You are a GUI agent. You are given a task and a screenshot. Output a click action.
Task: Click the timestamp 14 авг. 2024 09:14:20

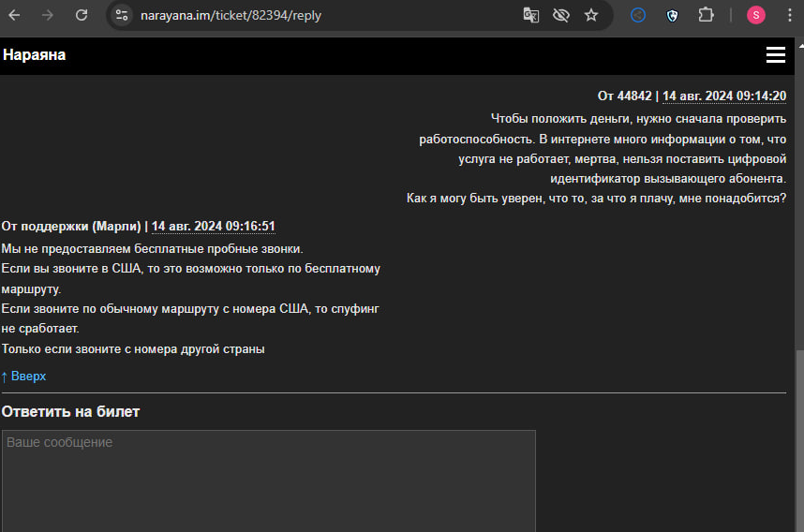pyautogui.click(x=723, y=96)
